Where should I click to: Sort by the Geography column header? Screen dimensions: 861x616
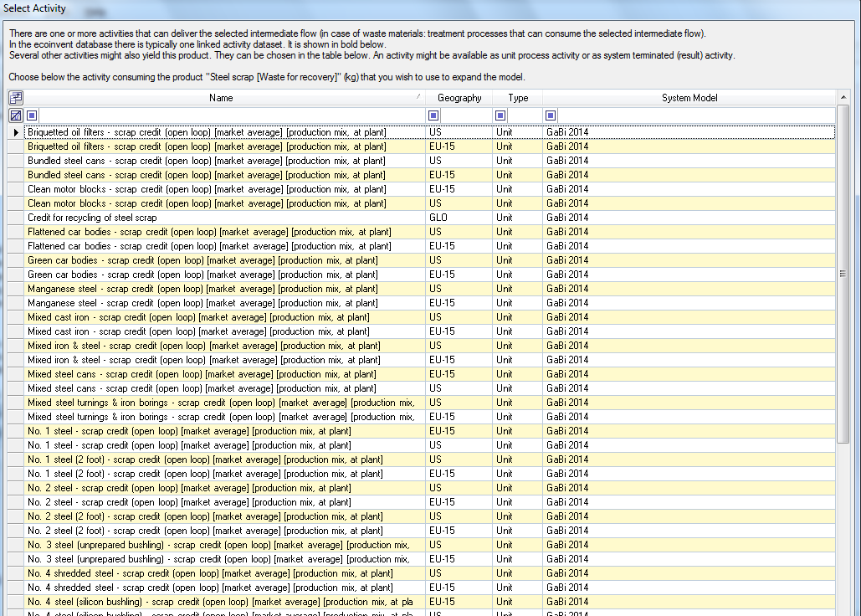[x=459, y=98]
